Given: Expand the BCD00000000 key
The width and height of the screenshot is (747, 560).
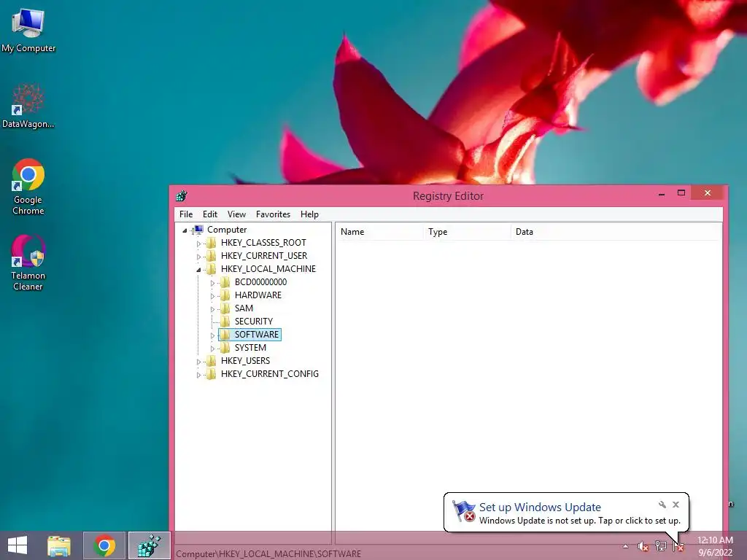Looking at the screenshot, I should pos(212,283).
